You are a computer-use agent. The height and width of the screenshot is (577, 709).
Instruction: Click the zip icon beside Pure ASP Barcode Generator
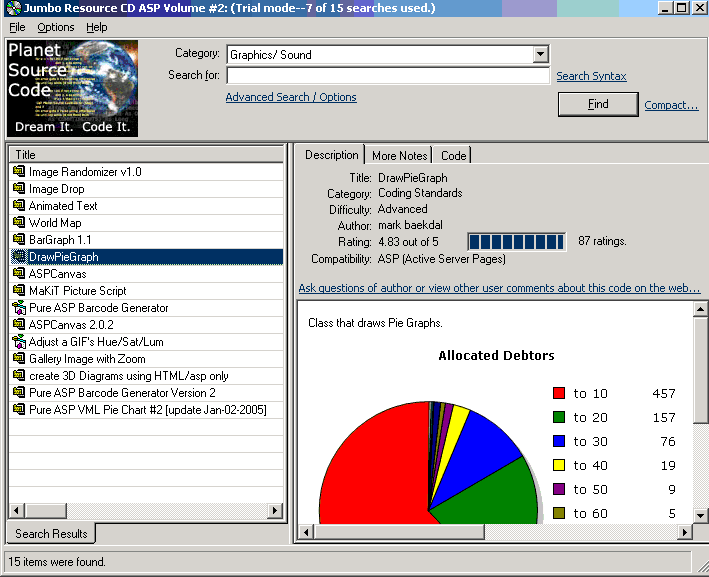click(x=19, y=307)
